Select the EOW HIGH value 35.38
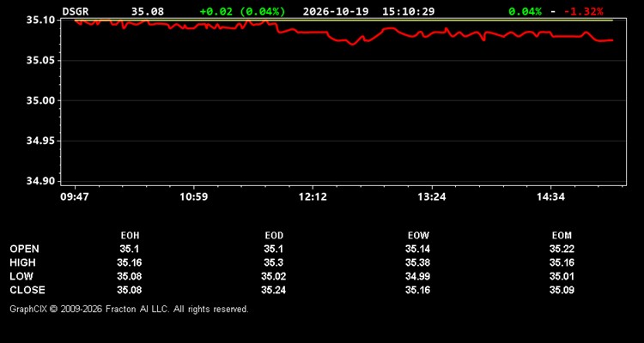Image resolution: width=644 pixels, height=343 pixels. 418,262
